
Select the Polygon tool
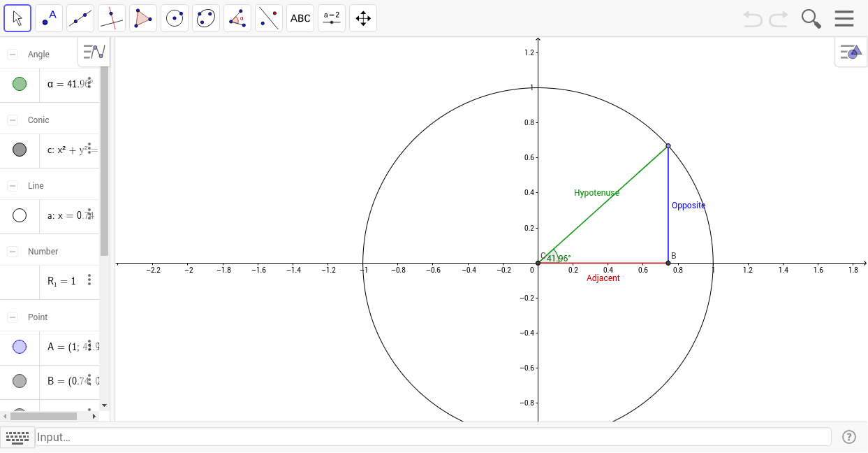click(142, 17)
